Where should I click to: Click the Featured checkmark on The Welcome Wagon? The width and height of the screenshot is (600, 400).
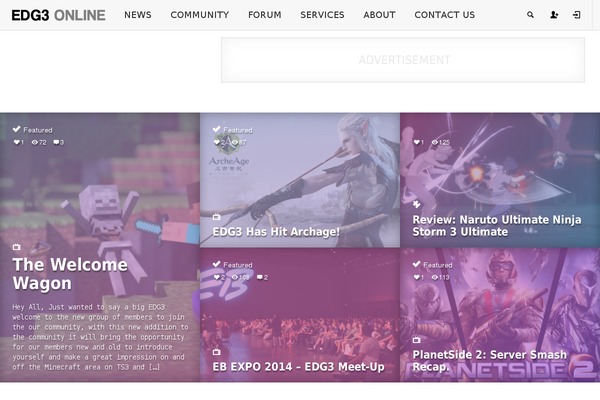point(16,129)
